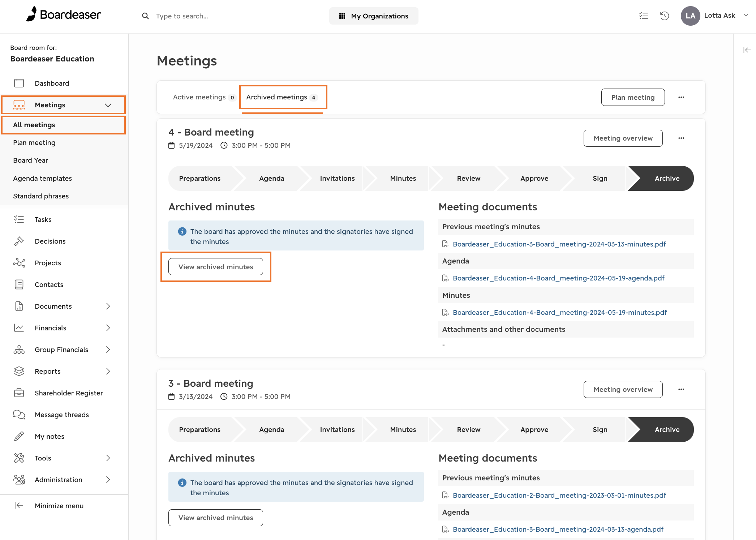Open Standard phrases in the sidebar
The height and width of the screenshot is (540, 756).
coord(41,196)
